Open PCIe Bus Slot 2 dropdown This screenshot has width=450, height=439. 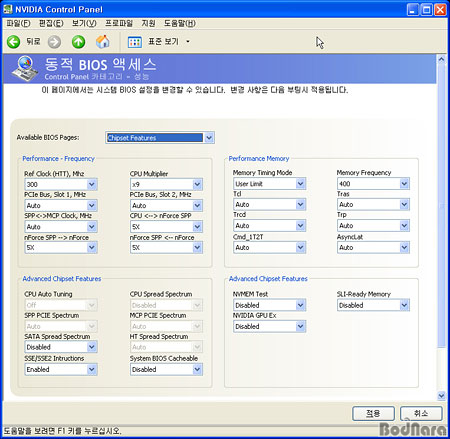click(x=197, y=205)
